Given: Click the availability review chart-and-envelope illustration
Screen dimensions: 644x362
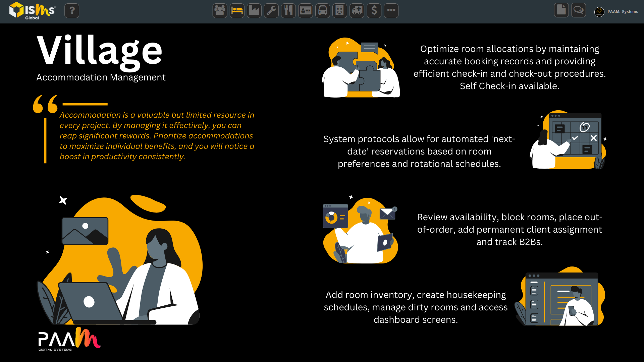Looking at the screenshot, I should pos(361,229).
